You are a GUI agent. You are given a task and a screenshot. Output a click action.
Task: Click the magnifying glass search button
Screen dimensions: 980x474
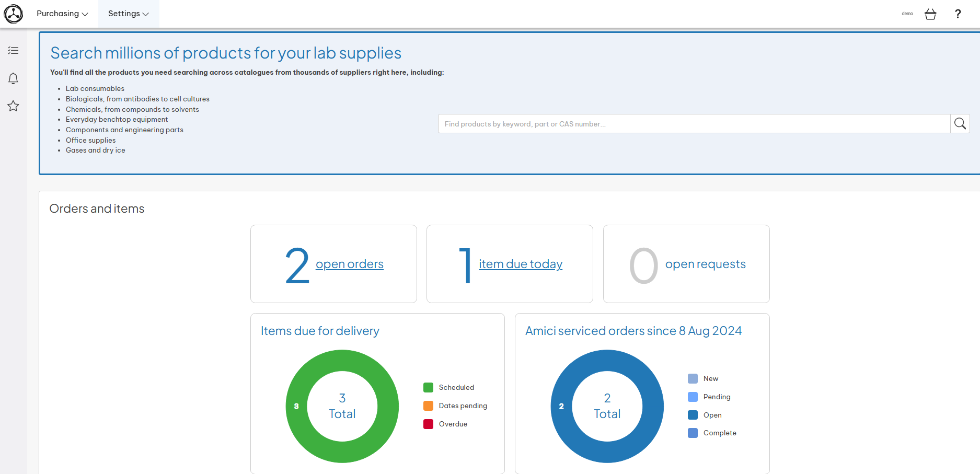(x=960, y=124)
